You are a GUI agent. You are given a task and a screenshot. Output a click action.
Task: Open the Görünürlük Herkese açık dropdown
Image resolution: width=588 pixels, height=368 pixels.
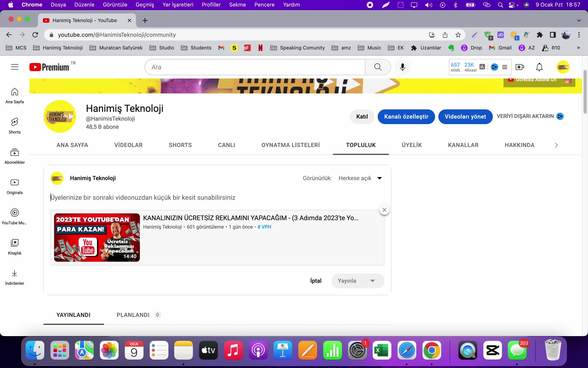(x=360, y=178)
